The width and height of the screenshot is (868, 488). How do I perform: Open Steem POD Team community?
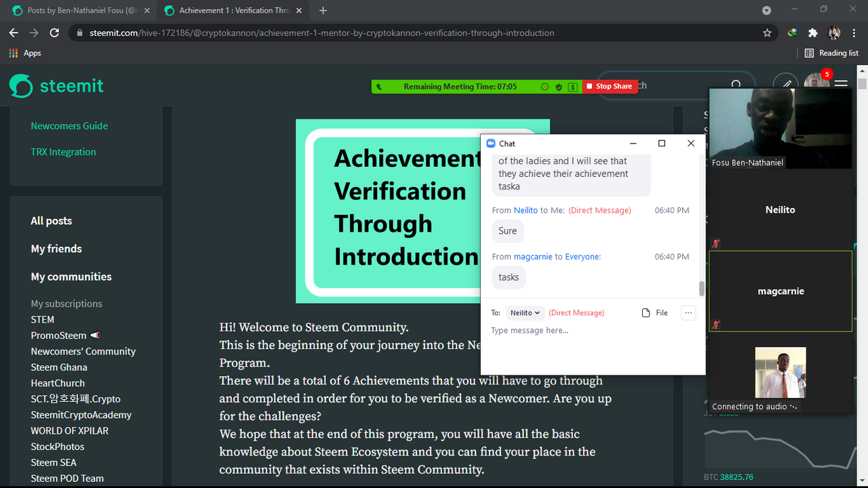[67, 479]
